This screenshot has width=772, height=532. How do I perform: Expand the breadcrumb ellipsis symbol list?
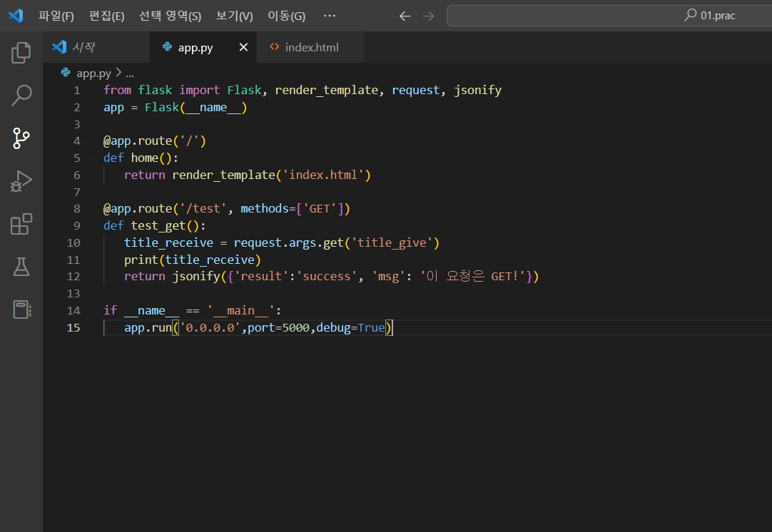point(129,73)
